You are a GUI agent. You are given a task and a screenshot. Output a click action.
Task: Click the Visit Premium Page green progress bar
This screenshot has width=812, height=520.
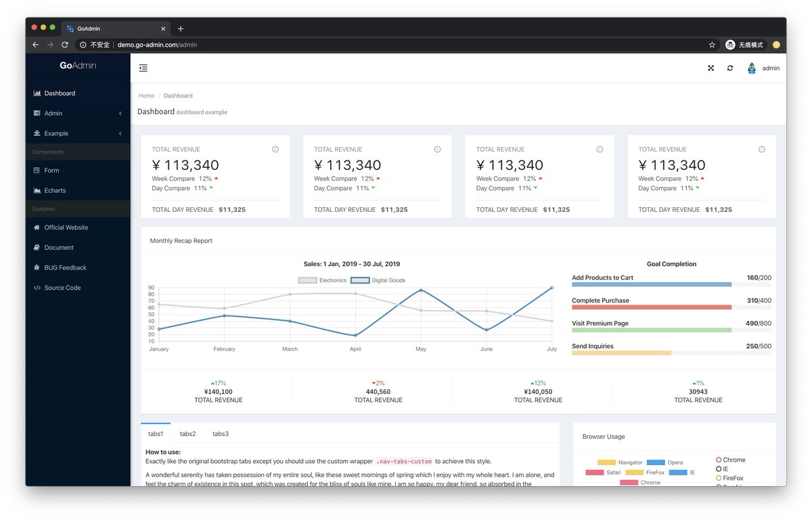[x=671, y=330]
